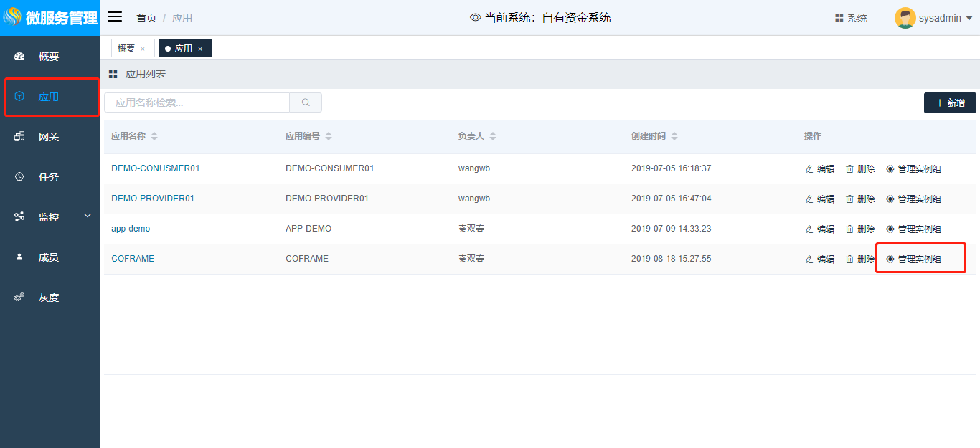Click the 新增 add button

(950, 103)
